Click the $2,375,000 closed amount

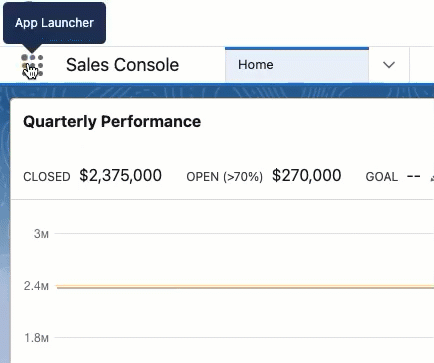pos(120,175)
